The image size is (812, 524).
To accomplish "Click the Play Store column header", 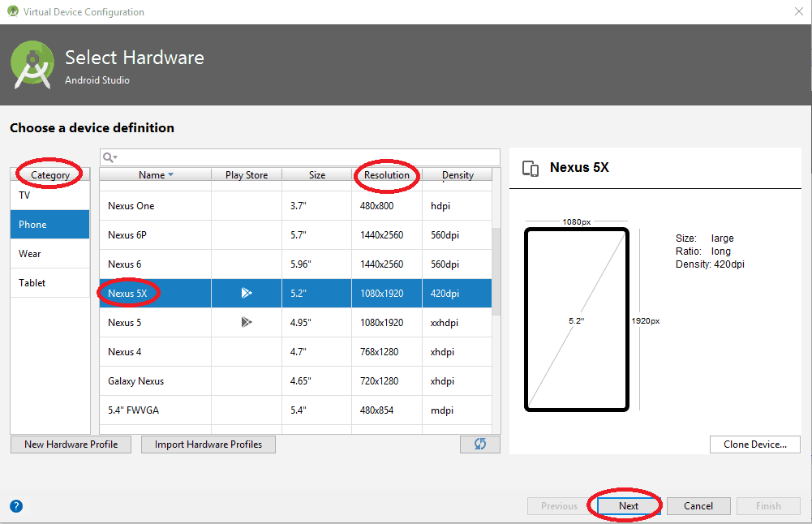I will pyautogui.click(x=247, y=175).
